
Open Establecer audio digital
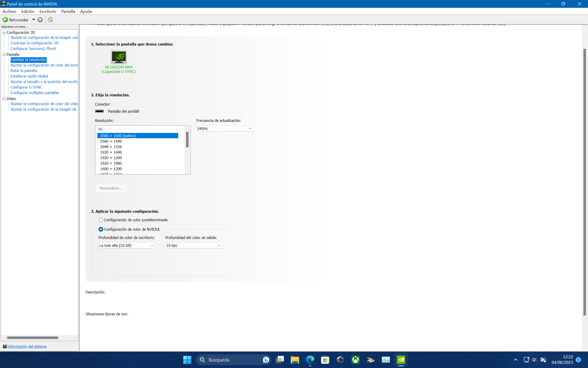coord(29,76)
